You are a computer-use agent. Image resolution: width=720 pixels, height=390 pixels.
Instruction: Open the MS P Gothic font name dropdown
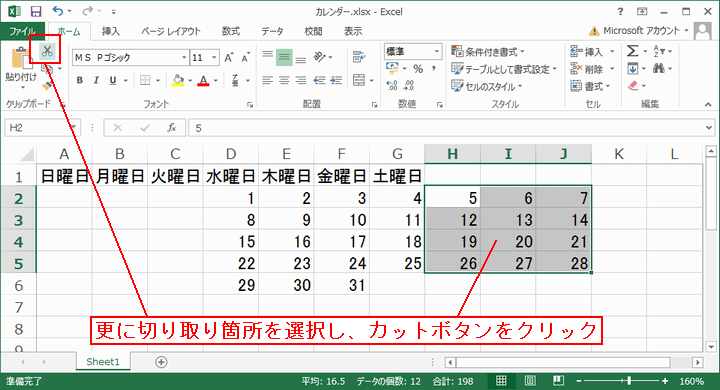pyautogui.click(x=184, y=57)
